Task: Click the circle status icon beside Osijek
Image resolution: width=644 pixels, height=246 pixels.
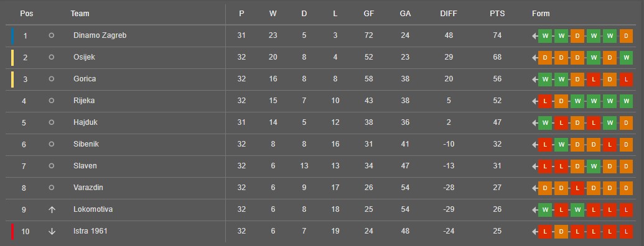Action: tap(52, 57)
